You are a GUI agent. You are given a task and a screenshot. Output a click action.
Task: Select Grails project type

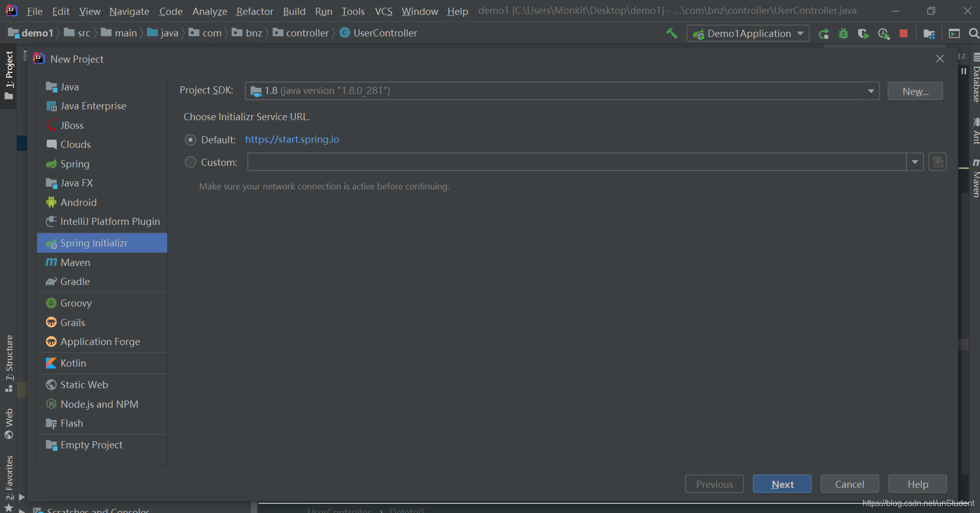[102, 322]
